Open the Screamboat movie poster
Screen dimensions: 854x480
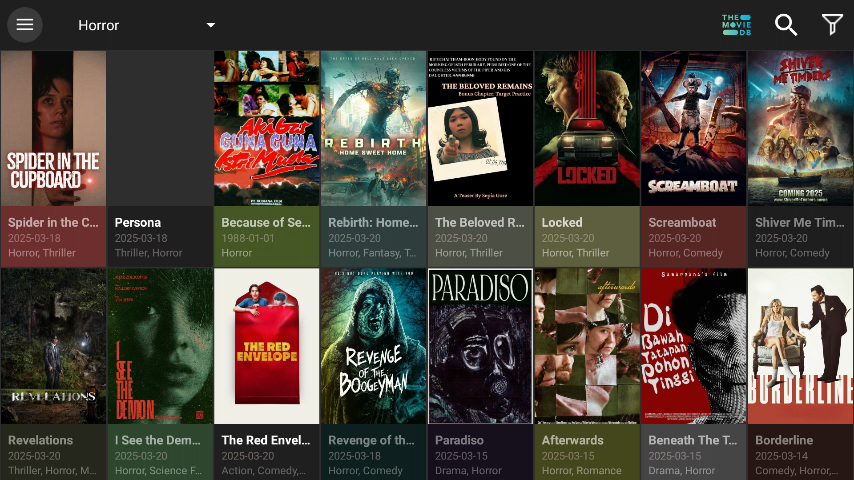(x=693, y=128)
